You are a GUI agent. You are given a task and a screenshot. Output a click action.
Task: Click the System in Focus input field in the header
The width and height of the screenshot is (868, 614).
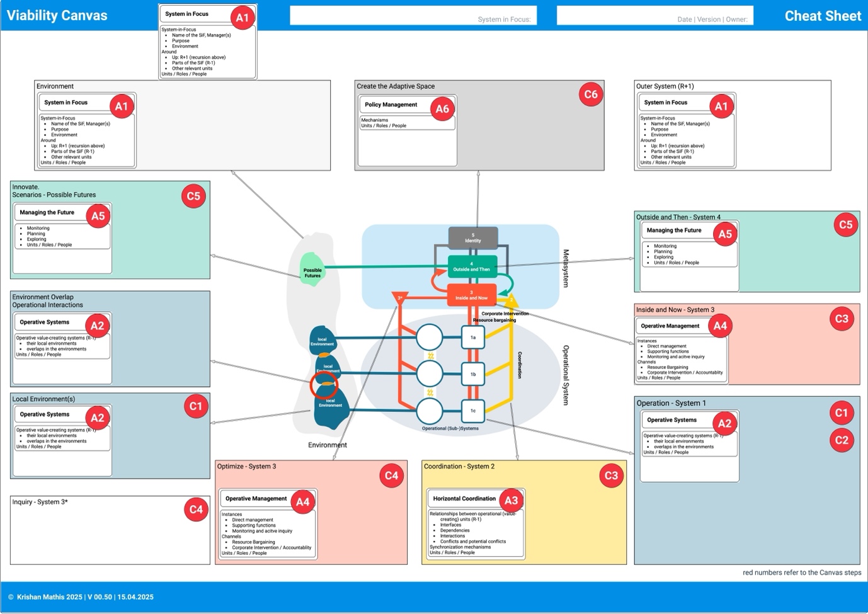(x=413, y=15)
